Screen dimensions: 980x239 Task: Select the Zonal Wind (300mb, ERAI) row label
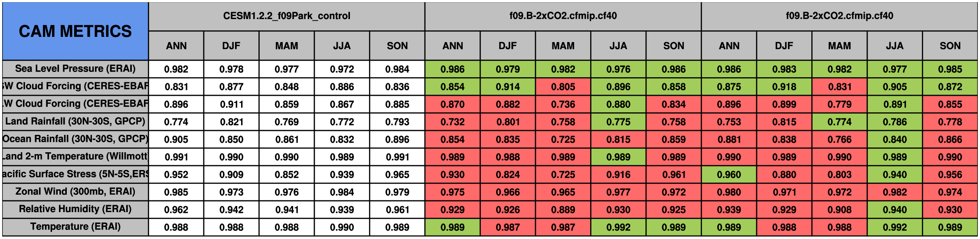(x=75, y=192)
